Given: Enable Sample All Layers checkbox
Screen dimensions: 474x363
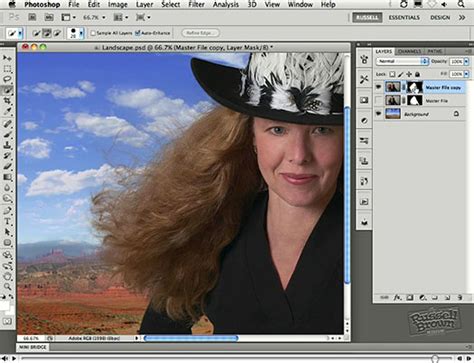Looking at the screenshot, I should pyautogui.click(x=93, y=33).
